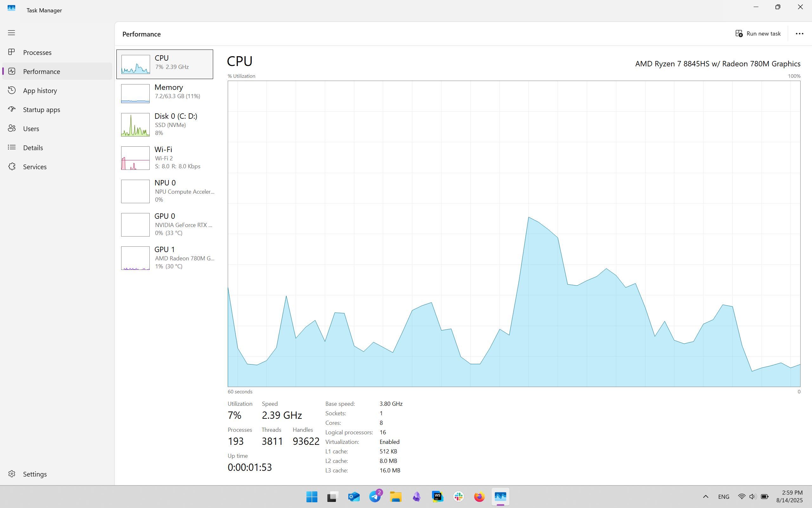This screenshot has width=812, height=508.
Task: Select the Performance sidebar icon
Action: click(11, 71)
